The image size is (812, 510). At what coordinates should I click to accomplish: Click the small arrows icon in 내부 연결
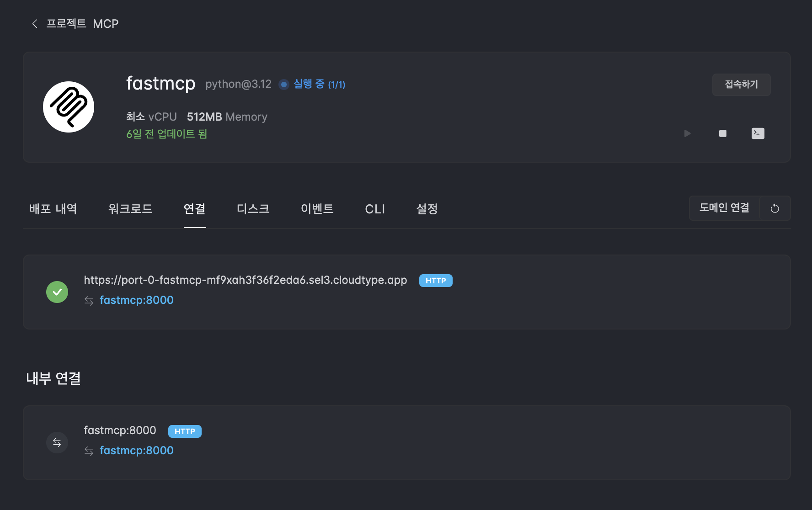point(89,451)
